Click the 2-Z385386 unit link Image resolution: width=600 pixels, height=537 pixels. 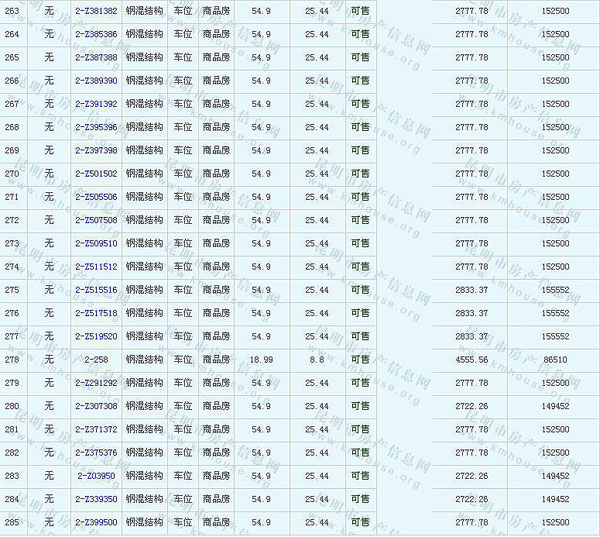pos(96,34)
